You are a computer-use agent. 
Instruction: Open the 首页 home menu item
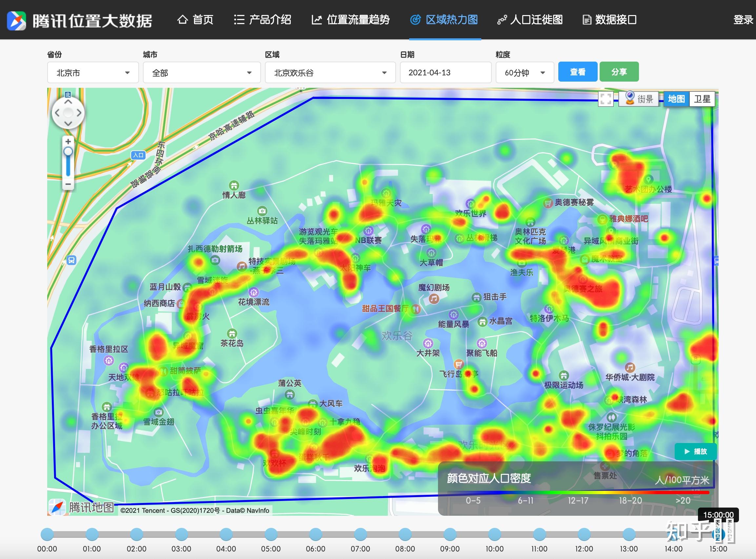click(195, 20)
